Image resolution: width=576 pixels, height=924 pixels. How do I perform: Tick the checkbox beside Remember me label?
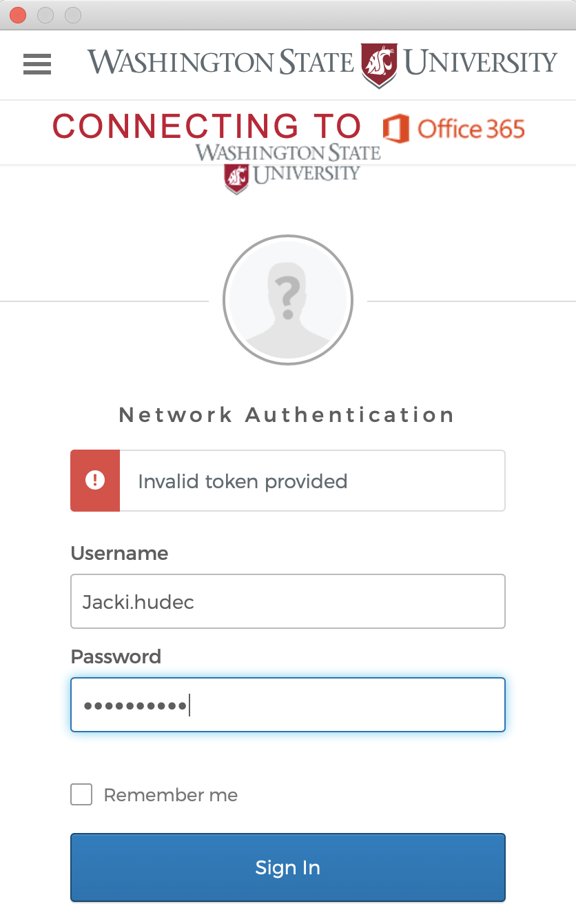click(x=81, y=794)
